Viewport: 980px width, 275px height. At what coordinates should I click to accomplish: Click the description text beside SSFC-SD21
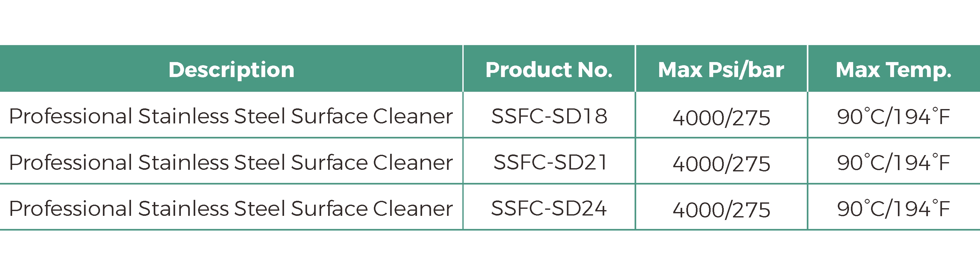[x=231, y=163]
